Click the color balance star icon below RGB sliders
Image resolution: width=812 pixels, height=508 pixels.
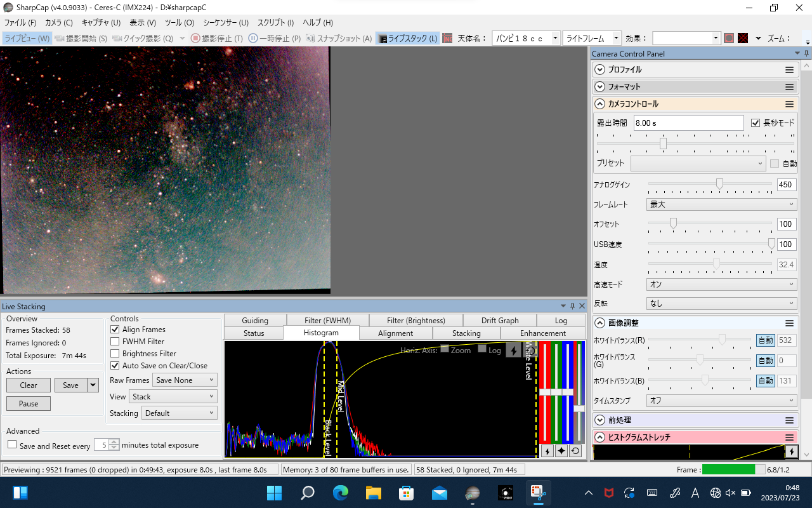tap(561, 451)
